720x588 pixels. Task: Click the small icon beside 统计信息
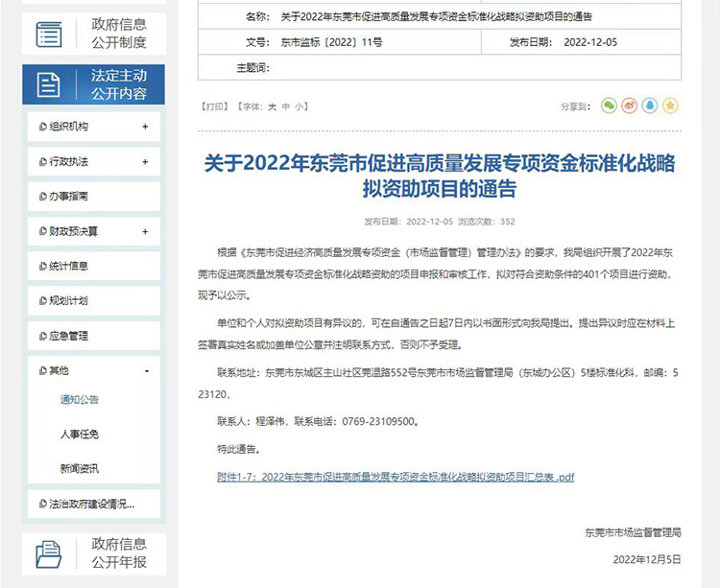pyautogui.click(x=42, y=266)
